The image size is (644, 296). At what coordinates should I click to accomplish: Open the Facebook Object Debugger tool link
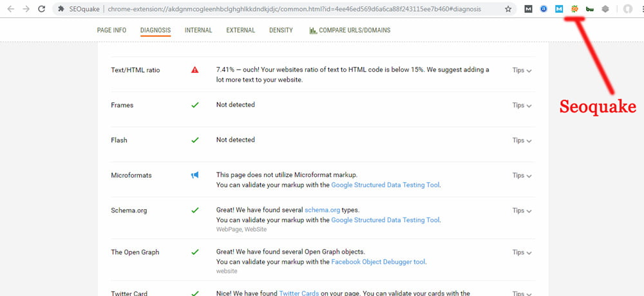tap(378, 261)
